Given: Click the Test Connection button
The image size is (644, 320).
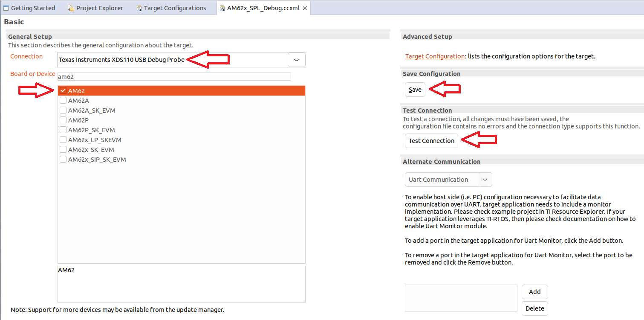Looking at the screenshot, I should 431,141.
